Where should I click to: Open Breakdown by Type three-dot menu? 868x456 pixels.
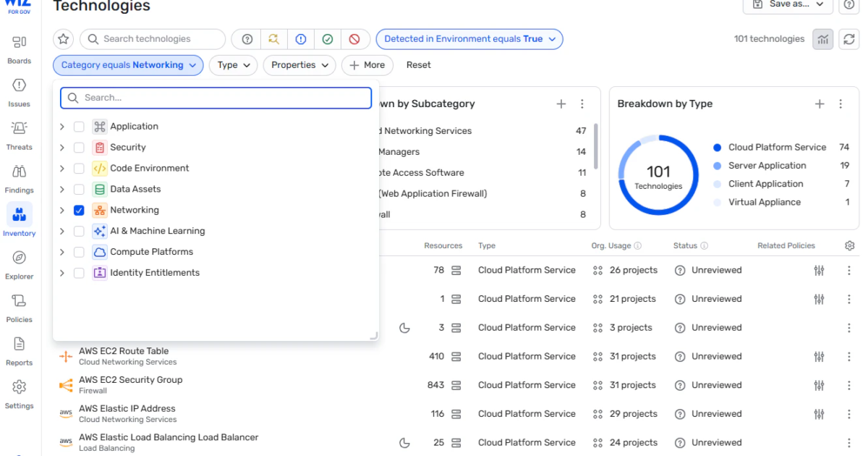click(841, 104)
